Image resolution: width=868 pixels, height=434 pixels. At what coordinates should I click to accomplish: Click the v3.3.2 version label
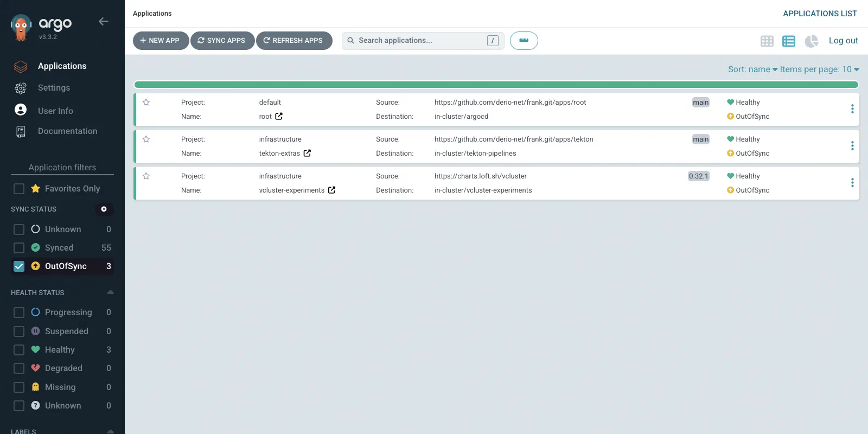click(48, 37)
